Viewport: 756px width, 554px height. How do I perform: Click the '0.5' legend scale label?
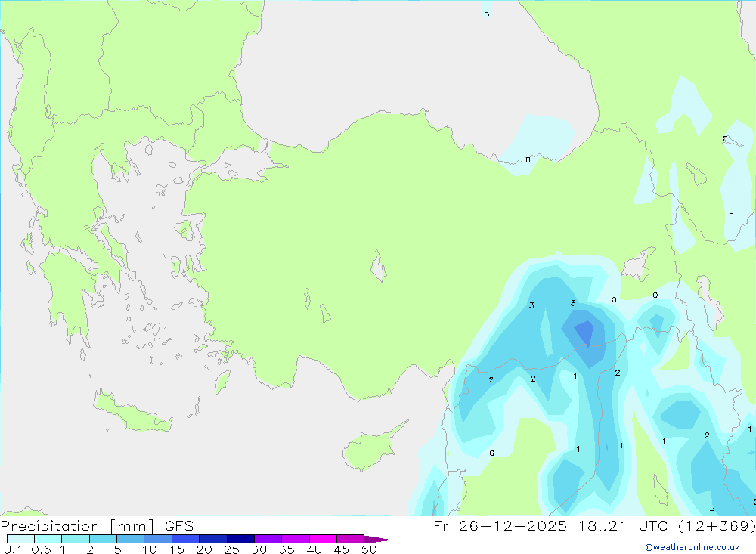coord(41,549)
